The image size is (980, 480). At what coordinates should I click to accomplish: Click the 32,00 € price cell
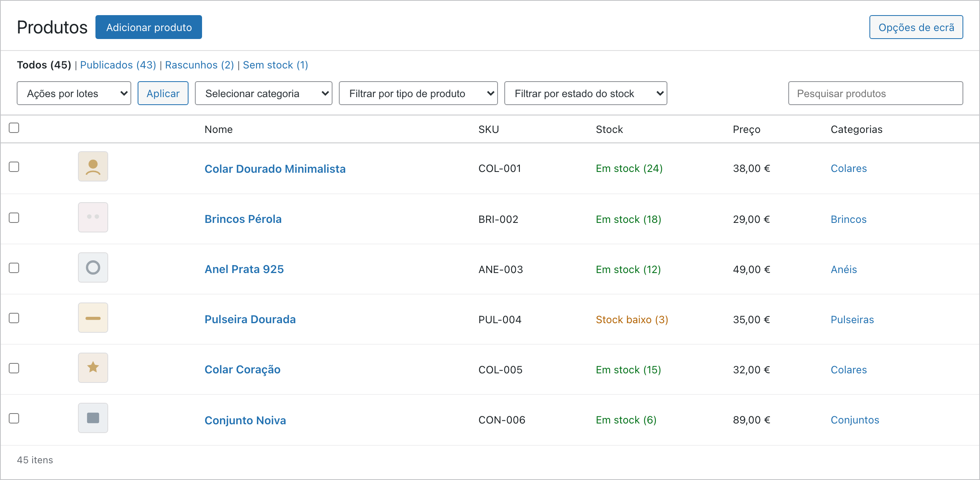tap(752, 370)
